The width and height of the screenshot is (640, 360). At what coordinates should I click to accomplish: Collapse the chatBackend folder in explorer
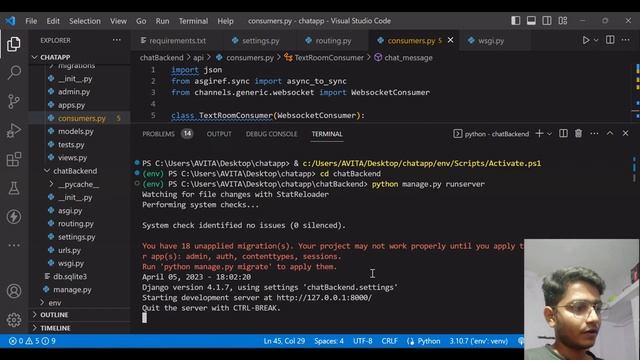point(80,171)
